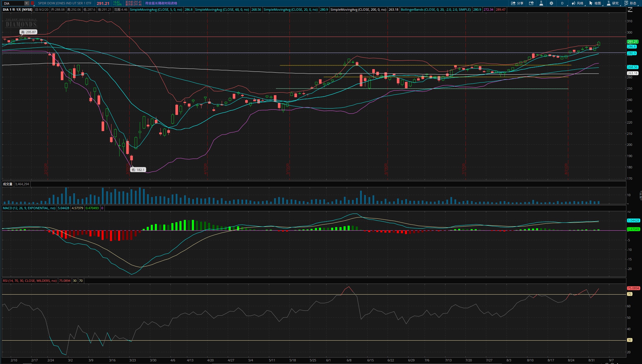Click the 低: 182.1 low price bubble
The image size is (642, 364).
click(x=138, y=170)
